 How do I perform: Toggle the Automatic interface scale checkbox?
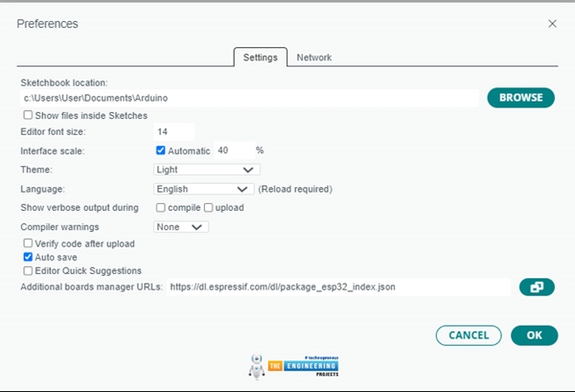click(x=161, y=150)
